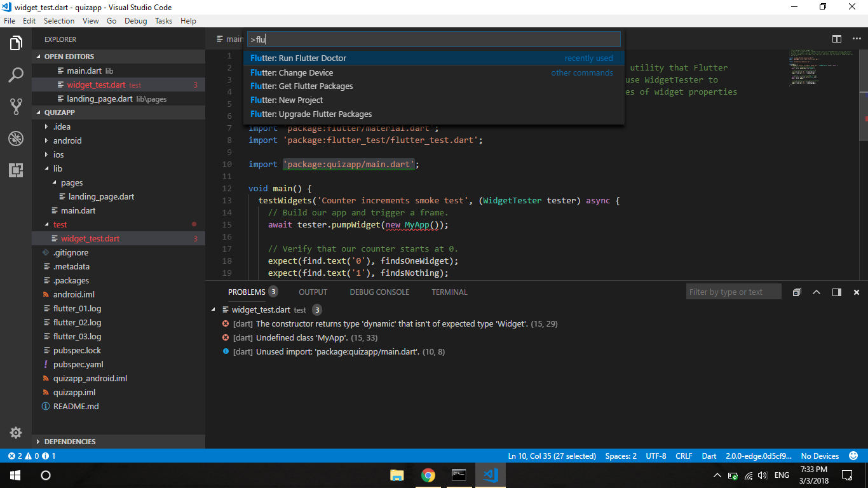Open the Debug menu

[135, 20]
